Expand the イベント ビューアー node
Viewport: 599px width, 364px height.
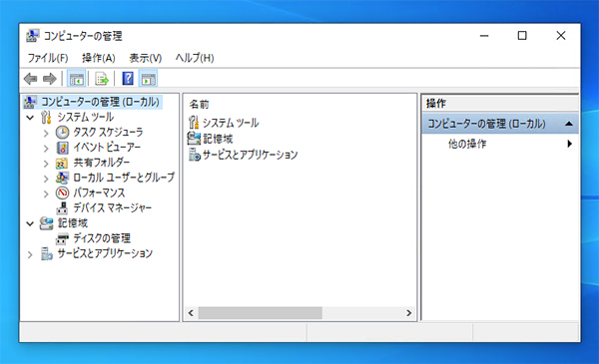tap(46, 149)
